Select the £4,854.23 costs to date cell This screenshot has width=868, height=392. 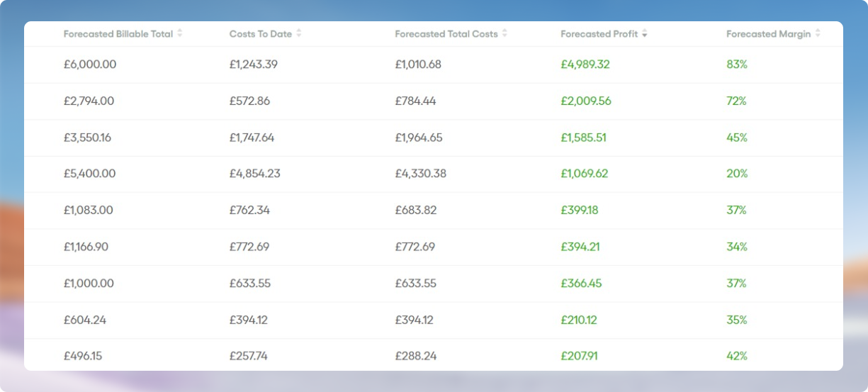coord(255,174)
